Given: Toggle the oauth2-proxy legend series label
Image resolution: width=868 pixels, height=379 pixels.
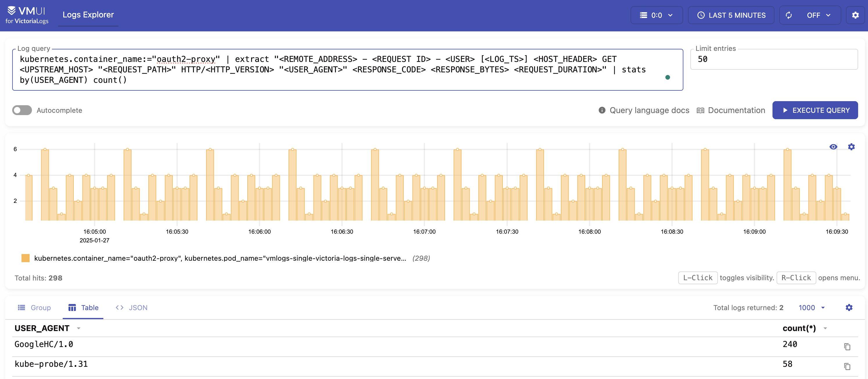Looking at the screenshot, I should click(220, 258).
